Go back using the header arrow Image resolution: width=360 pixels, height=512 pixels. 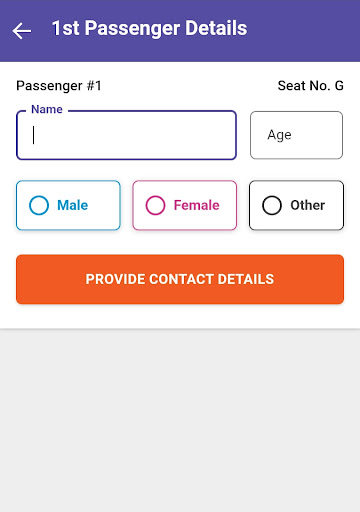pos(22,31)
